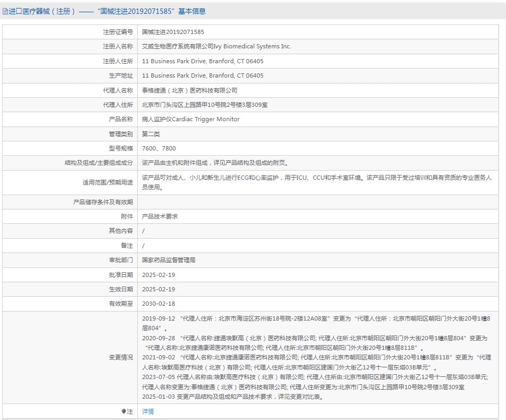Click the 其他内容 label
The image size is (506, 420).
[x=121, y=231]
